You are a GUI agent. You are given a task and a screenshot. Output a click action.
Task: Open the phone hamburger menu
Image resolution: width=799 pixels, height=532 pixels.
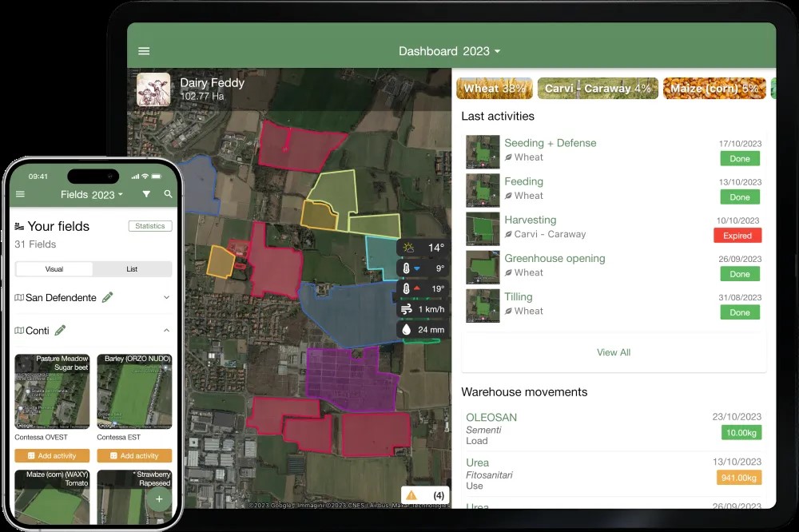tap(21, 194)
